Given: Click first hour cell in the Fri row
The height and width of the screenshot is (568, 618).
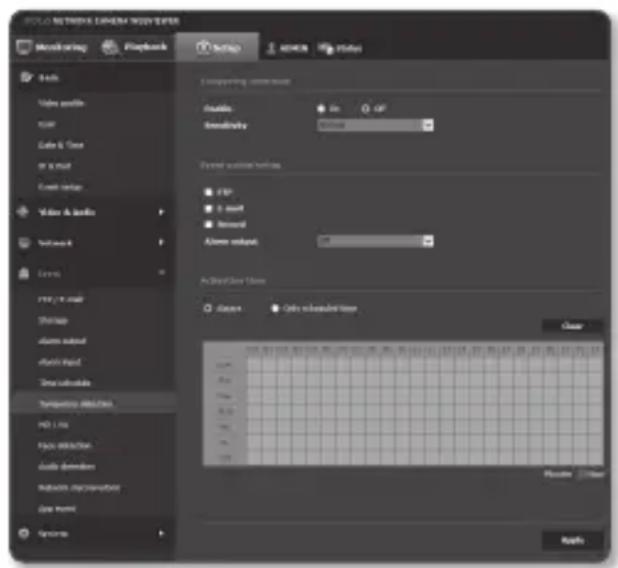Looking at the screenshot, I should click(254, 442).
